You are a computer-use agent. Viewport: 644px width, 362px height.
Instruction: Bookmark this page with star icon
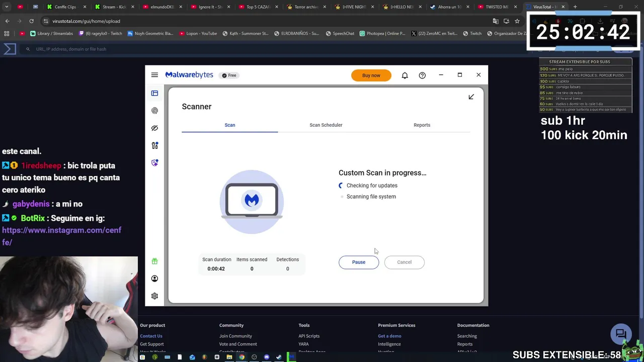point(517,21)
